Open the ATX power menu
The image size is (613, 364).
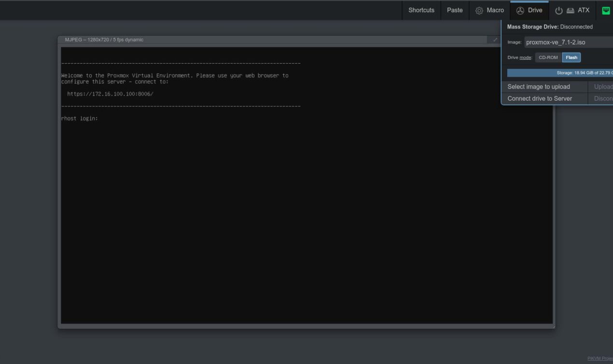(572, 10)
